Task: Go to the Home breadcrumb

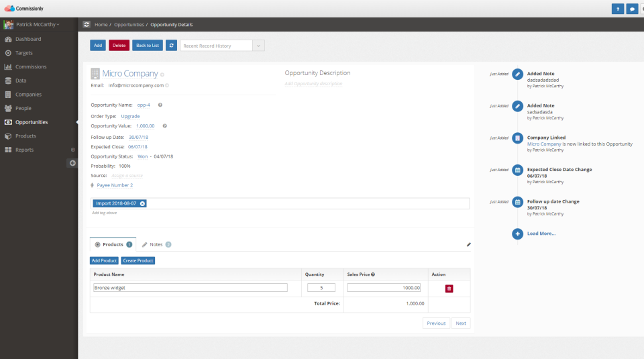Action: (x=101, y=25)
